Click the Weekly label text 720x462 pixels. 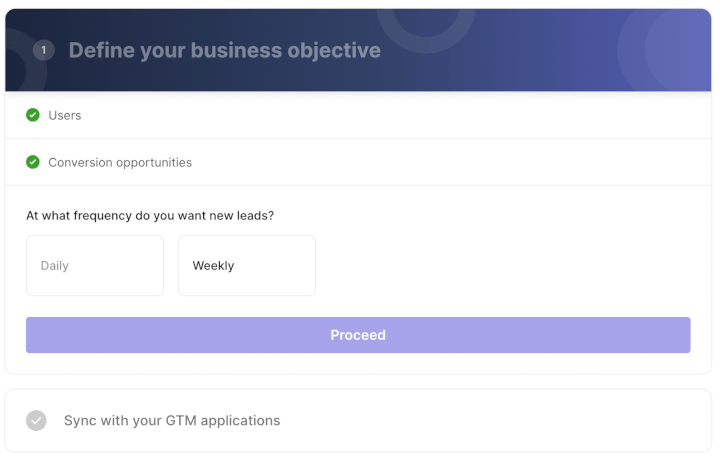tap(213, 265)
